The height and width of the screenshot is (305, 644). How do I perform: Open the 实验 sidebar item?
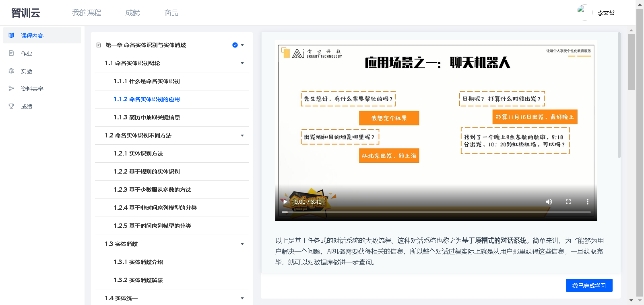click(42, 71)
